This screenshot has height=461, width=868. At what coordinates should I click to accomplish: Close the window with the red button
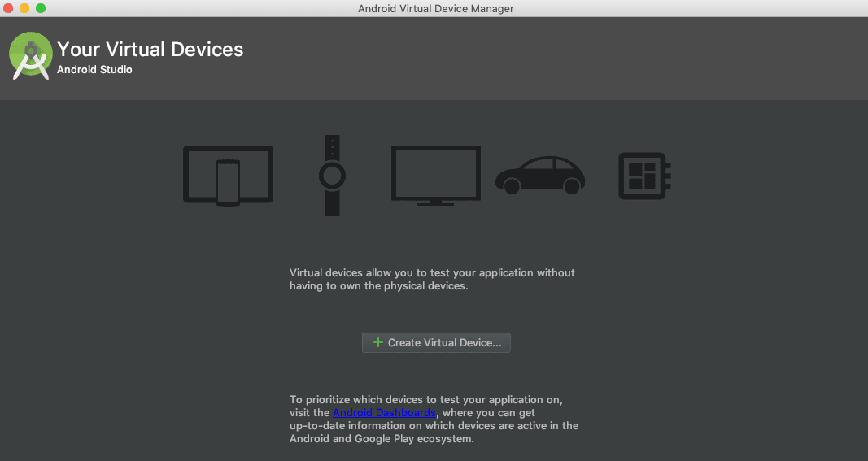[8, 8]
